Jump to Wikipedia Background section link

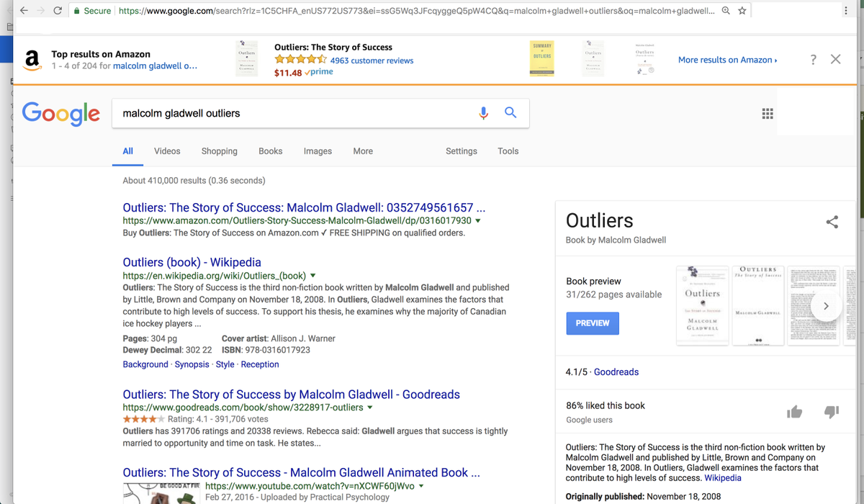pos(145,364)
